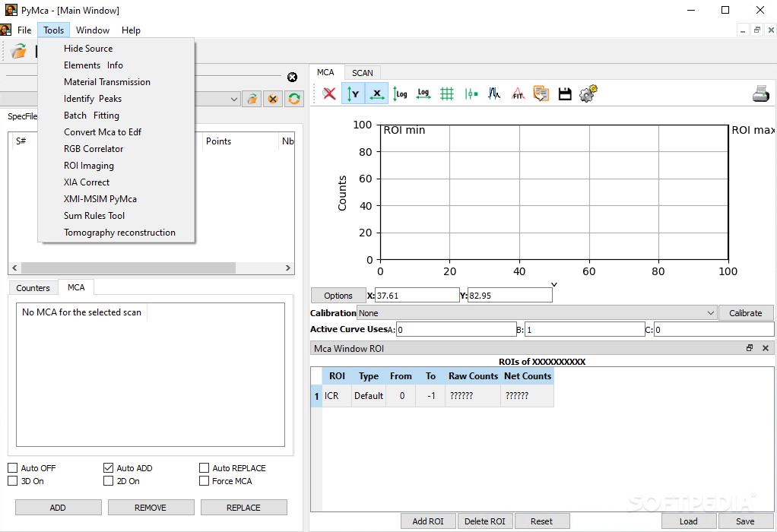Open the Calibration None dropdown
Viewport: 777px width, 532px height.
[537, 313]
